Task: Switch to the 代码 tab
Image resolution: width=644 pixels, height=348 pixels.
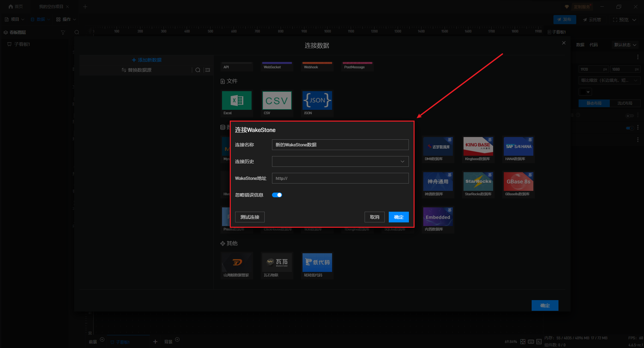Action: click(x=593, y=45)
